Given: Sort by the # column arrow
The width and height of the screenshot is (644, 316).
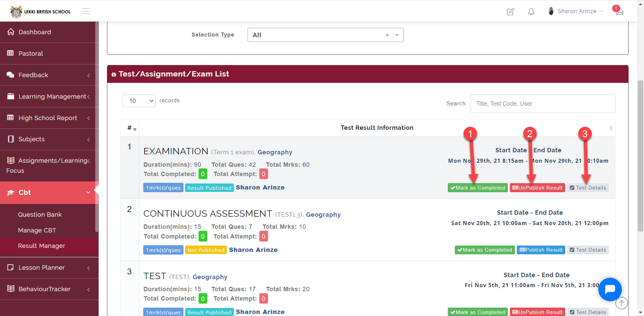Looking at the screenshot, I should 135,129.
